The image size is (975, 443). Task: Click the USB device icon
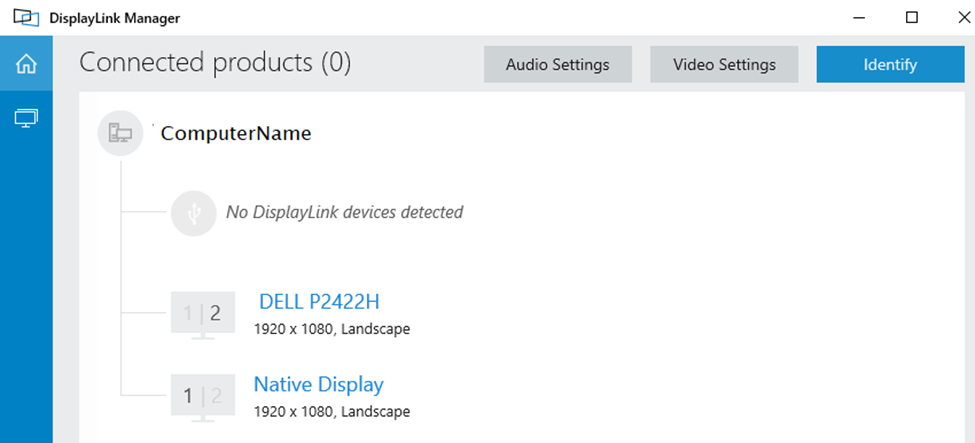[x=194, y=212]
